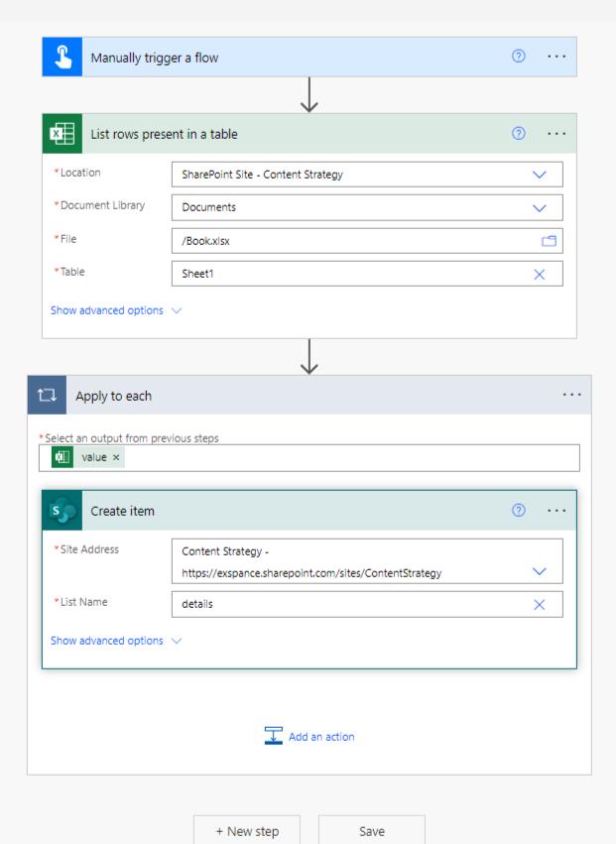Click the Manually trigger a flow hand icon
Viewport: 616px width, 844px height.
pos(62,57)
